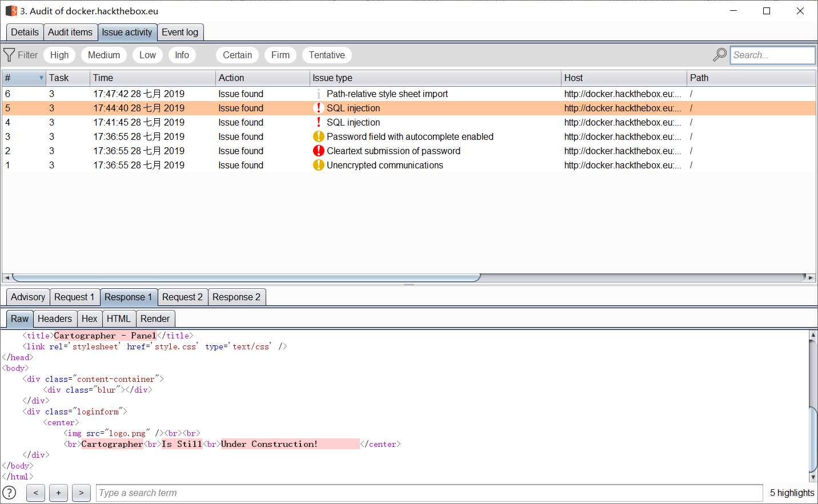Viewport: 818px width, 504px height.
Task: Switch to the Render view tab
Action: (155, 318)
